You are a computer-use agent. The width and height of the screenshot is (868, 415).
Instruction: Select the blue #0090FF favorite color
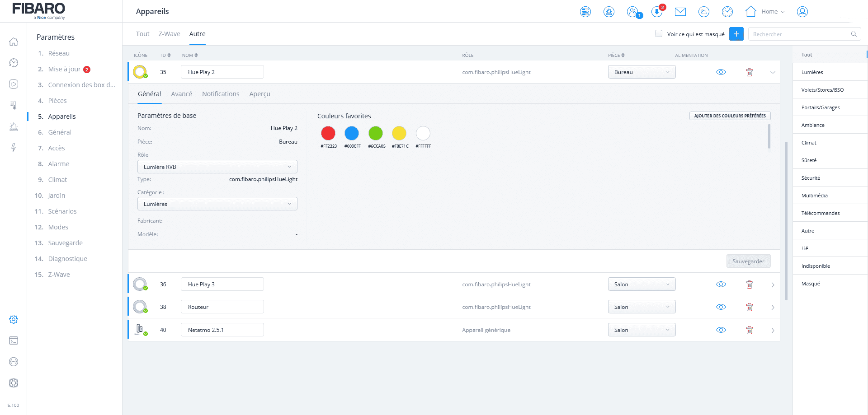(x=352, y=133)
